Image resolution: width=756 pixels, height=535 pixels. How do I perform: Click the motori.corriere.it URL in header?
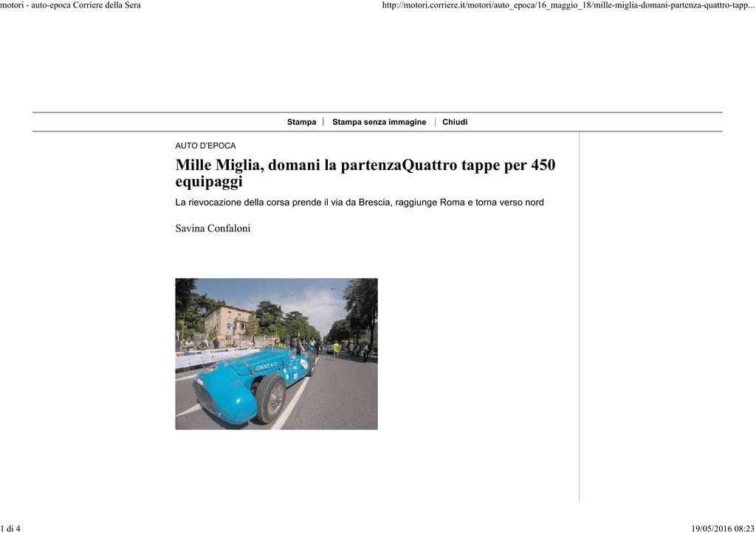tap(568, 5)
